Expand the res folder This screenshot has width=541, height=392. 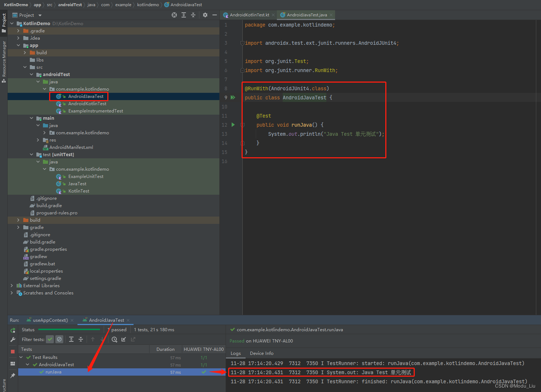38,140
